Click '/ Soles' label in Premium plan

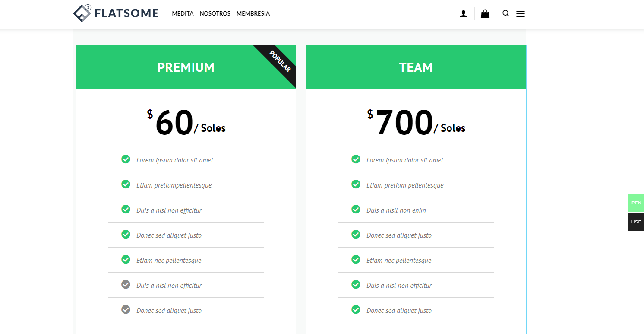click(210, 128)
